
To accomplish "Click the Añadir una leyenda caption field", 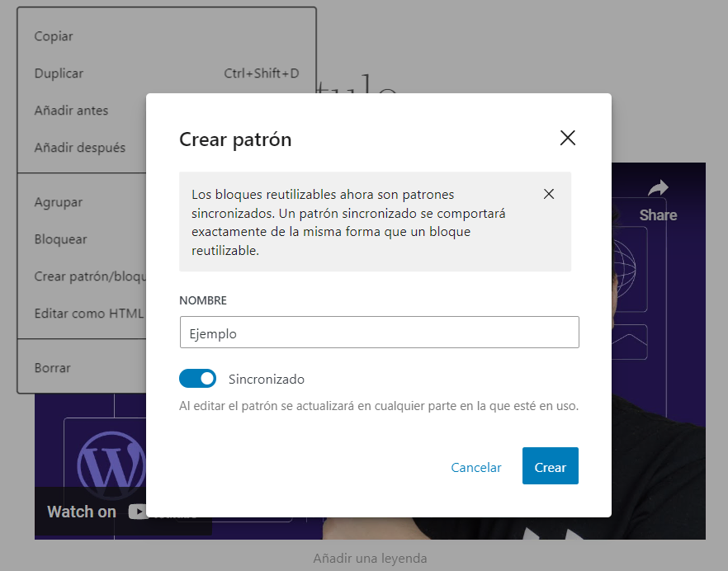I will pos(370,559).
